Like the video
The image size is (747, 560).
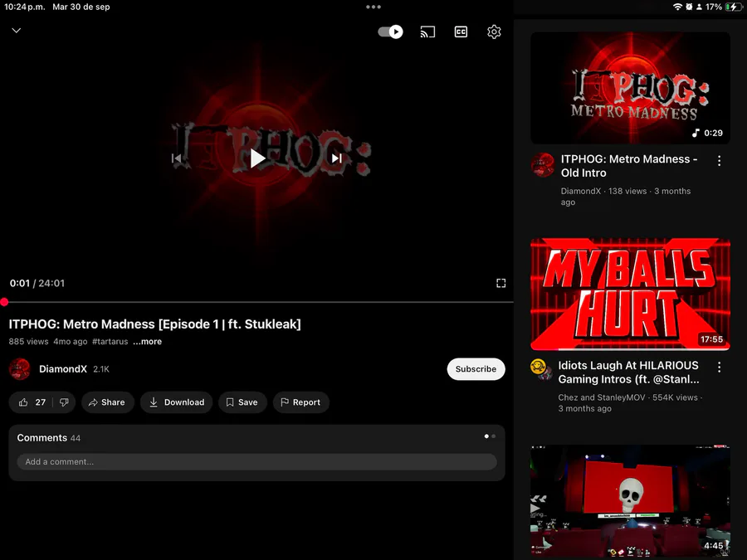pos(32,402)
